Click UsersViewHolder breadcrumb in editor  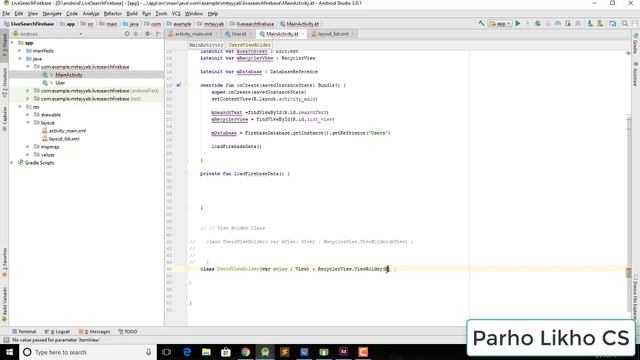click(x=249, y=45)
